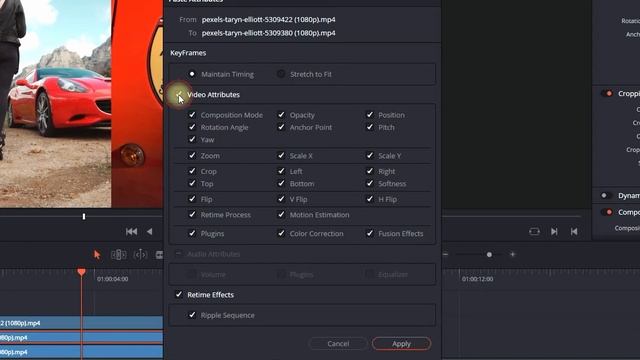Click the source viewer scrubber playhead
The image size is (640, 360).
(84, 216)
